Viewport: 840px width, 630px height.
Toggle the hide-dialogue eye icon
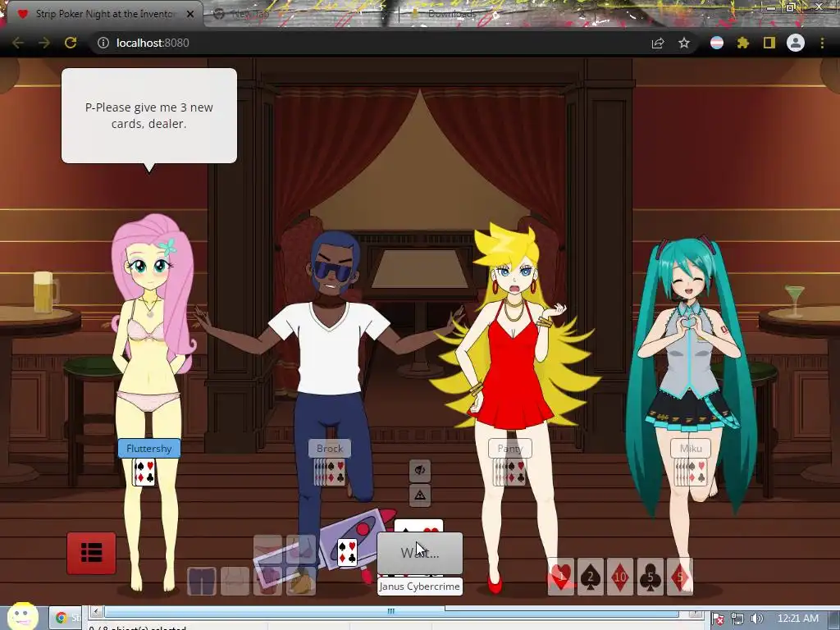coord(420,470)
